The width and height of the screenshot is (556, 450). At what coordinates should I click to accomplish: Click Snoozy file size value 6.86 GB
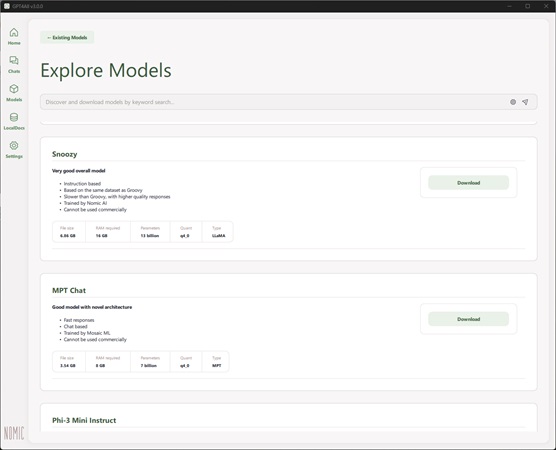pyautogui.click(x=68, y=235)
